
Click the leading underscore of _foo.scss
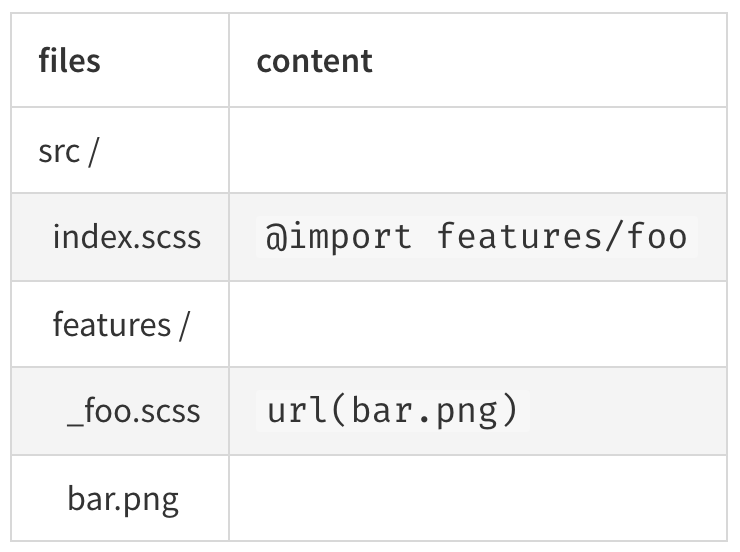[75, 420]
